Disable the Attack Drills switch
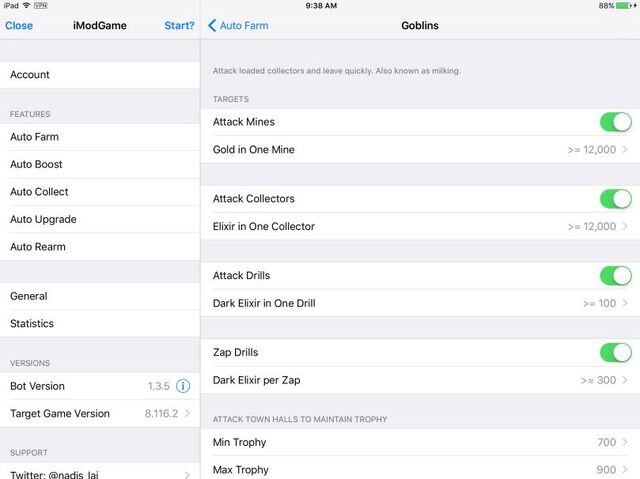Screen dimensions: 640x479 616,275
